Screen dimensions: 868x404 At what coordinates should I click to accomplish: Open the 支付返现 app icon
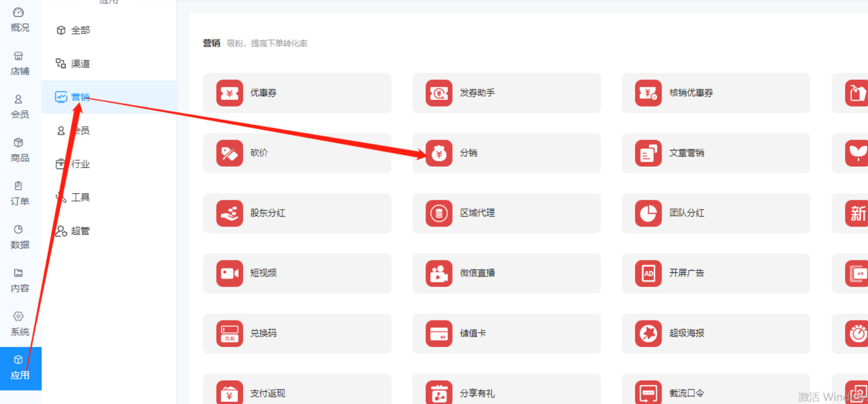pyautogui.click(x=230, y=392)
